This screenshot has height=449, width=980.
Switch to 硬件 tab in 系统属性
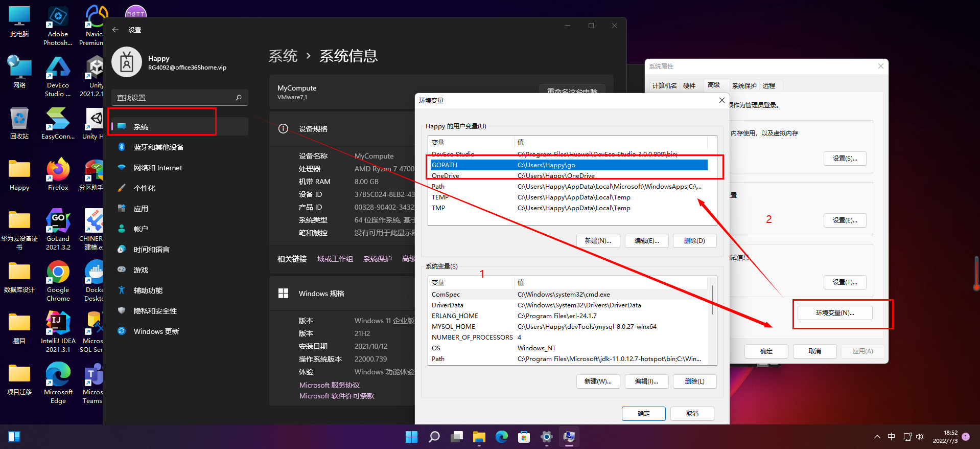click(689, 85)
